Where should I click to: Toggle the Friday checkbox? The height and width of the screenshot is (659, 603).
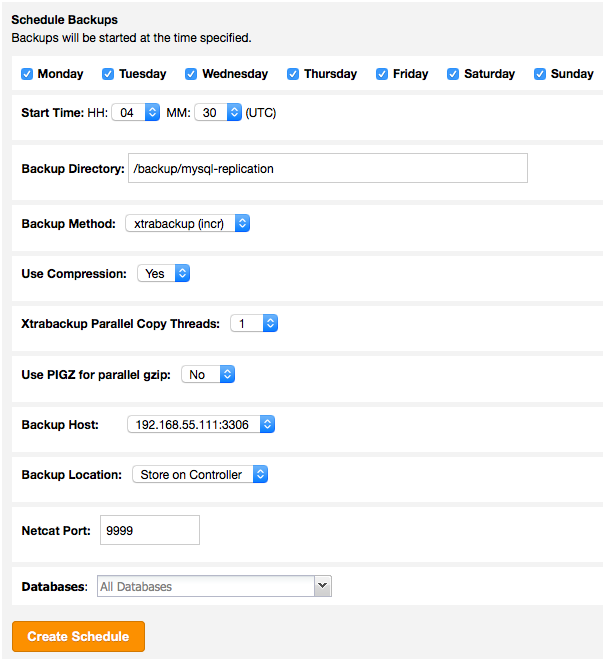[382, 74]
